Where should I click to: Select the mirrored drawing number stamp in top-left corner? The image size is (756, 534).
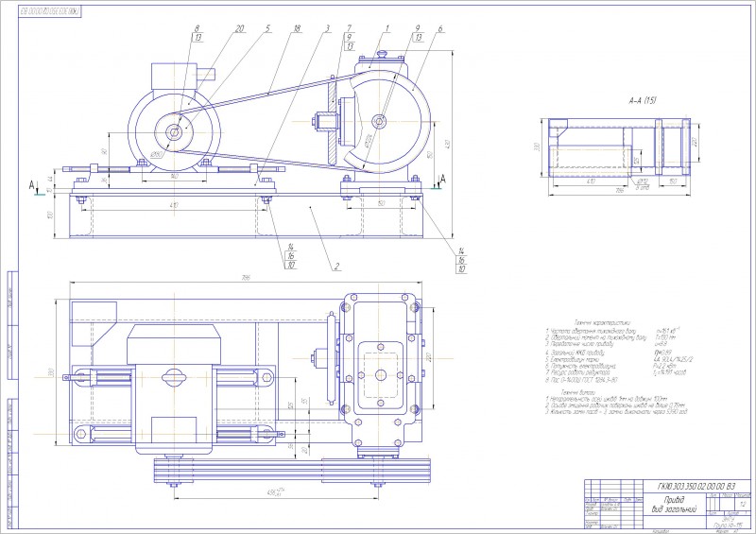tap(50, 11)
